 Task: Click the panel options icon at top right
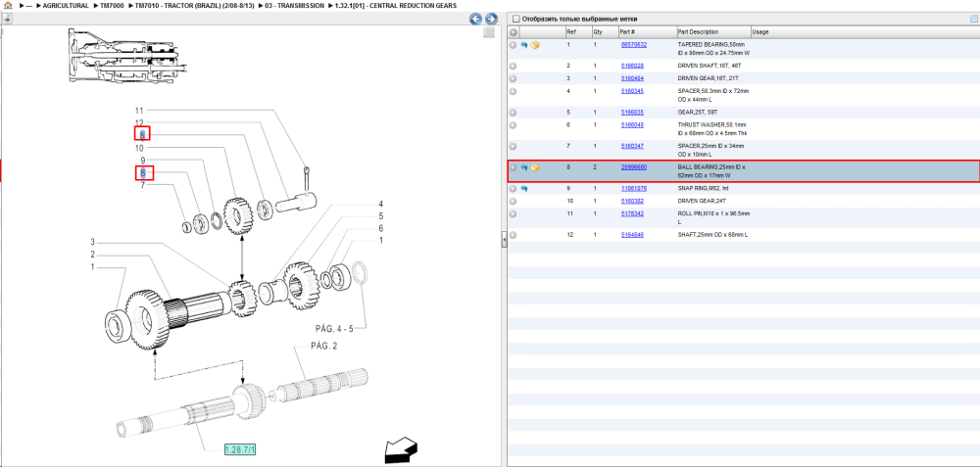click(973, 19)
